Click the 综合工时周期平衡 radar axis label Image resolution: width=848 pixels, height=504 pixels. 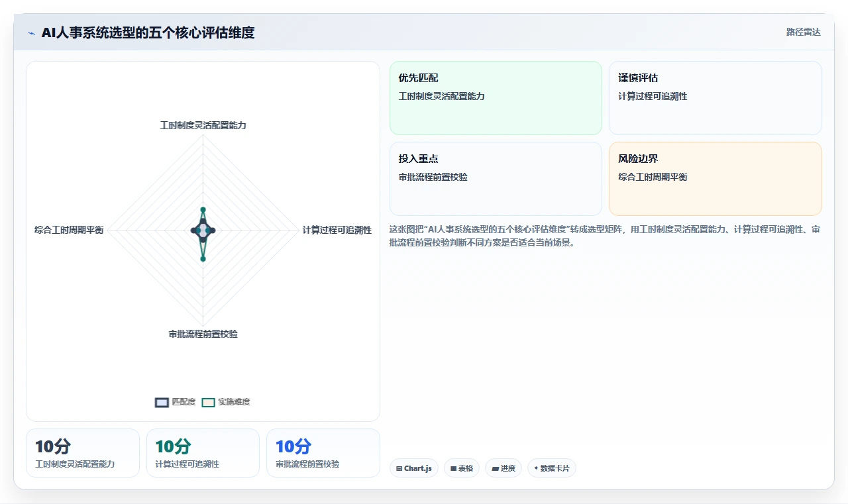coord(69,230)
